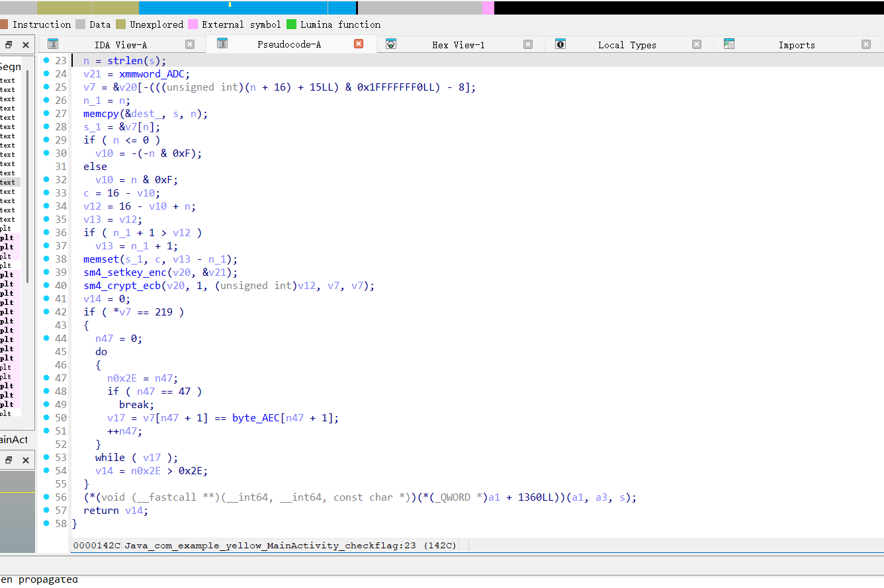Viewport: 884px width, 588px height.
Task: Click the Data legend color swatch
Action: pos(81,24)
